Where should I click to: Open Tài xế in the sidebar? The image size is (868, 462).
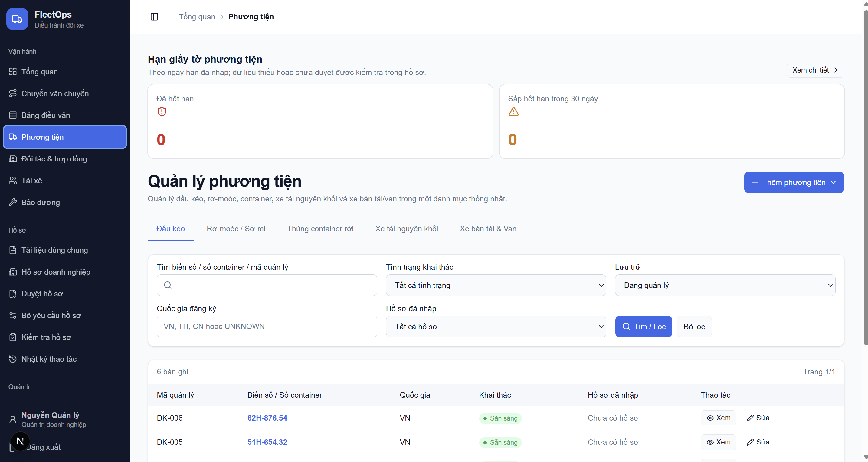[65, 181]
